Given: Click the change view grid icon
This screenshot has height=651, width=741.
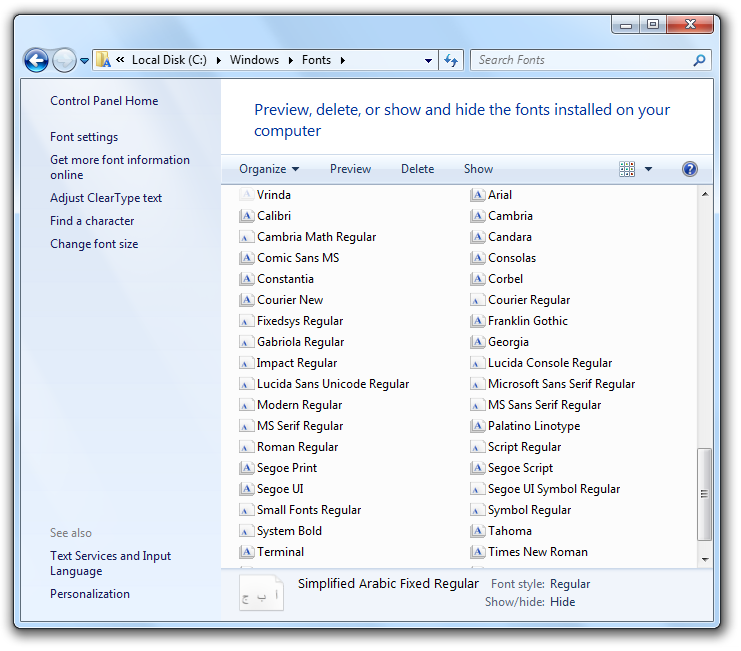Looking at the screenshot, I should tap(627, 169).
